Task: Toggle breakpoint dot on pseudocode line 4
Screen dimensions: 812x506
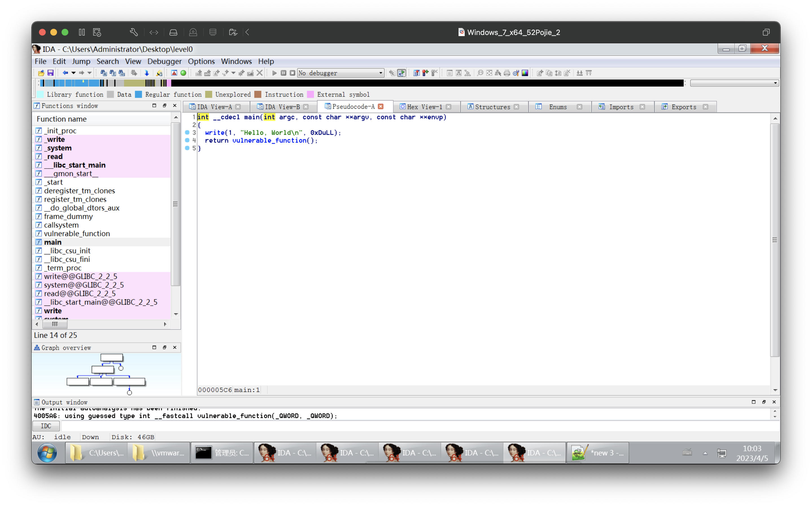Action: 187,141
